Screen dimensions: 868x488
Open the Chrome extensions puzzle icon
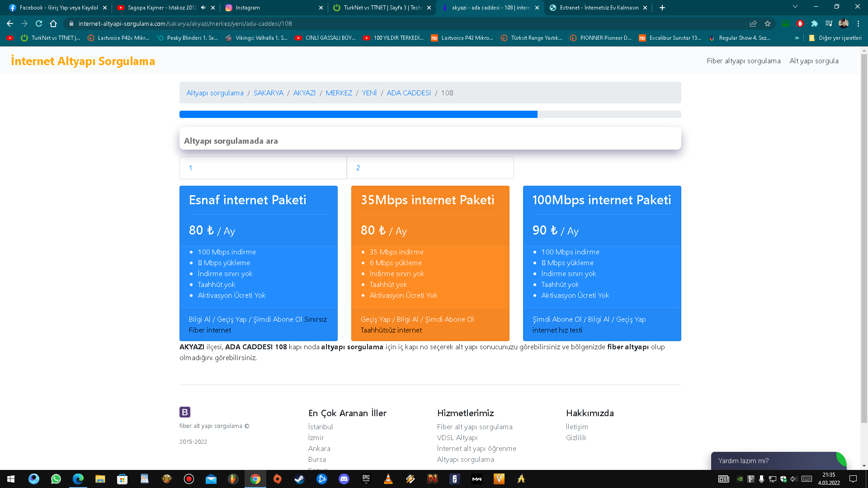(x=814, y=23)
